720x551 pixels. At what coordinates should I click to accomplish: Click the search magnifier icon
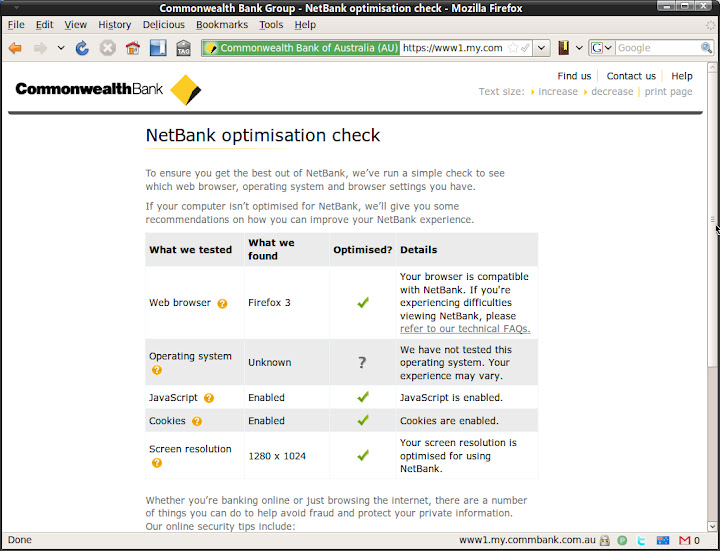706,48
